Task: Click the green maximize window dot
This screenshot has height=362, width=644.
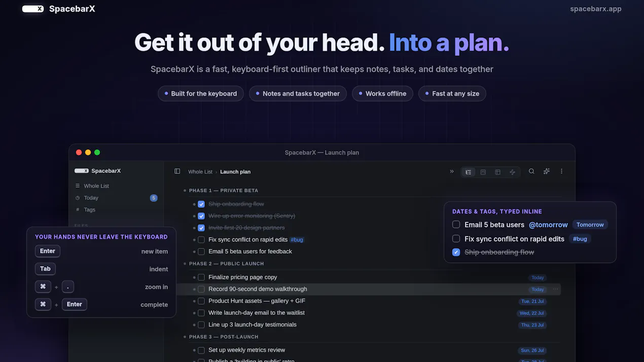Action: coord(97,153)
